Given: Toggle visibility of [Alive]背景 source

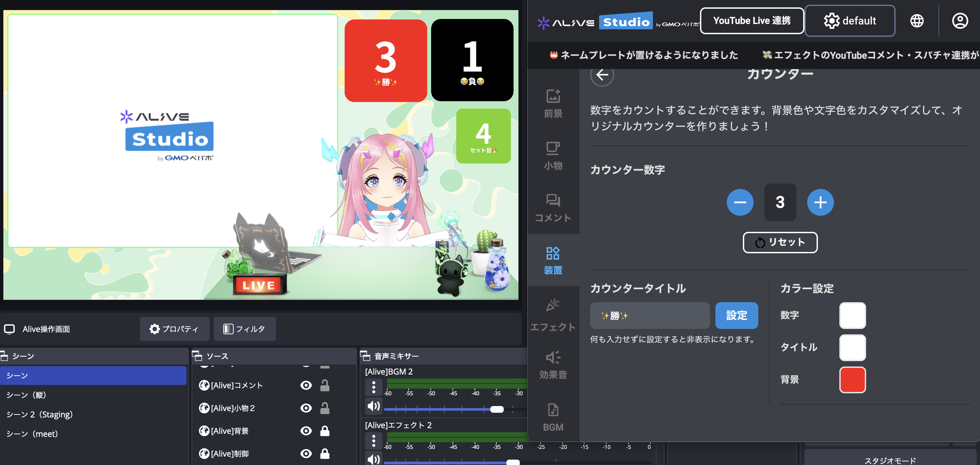Looking at the screenshot, I should (x=306, y=431).
